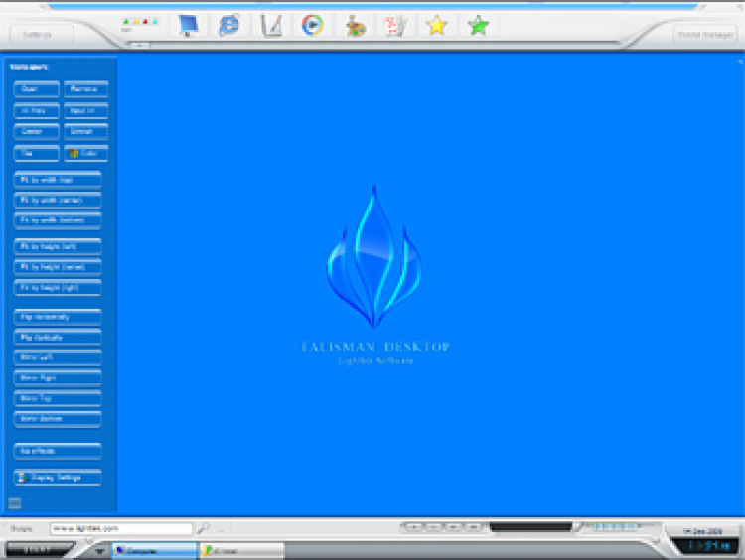
Task: Open the My Computer monitor icon
Action: click(x=188, y=25)
